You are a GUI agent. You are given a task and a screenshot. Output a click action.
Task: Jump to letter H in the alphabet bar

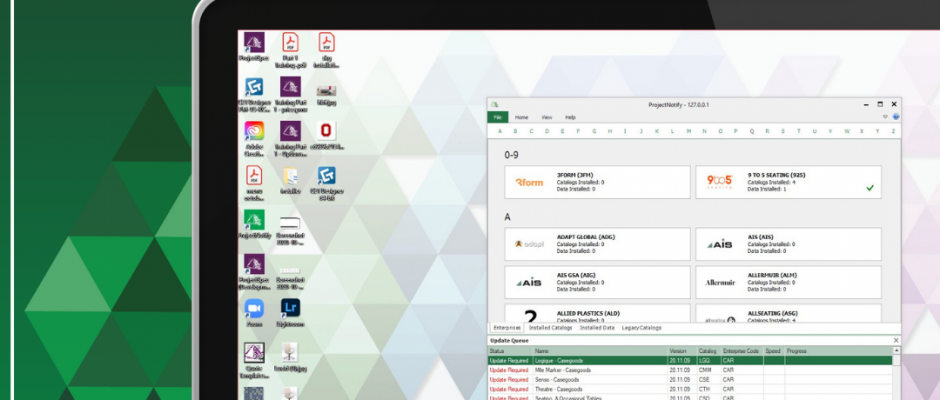click(610, 131)
